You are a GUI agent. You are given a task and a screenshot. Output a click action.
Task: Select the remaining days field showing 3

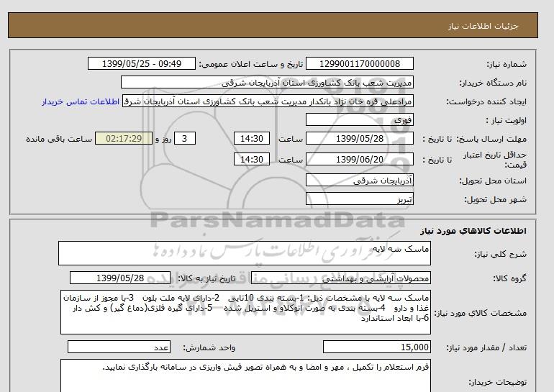click(x=184, y=138)
